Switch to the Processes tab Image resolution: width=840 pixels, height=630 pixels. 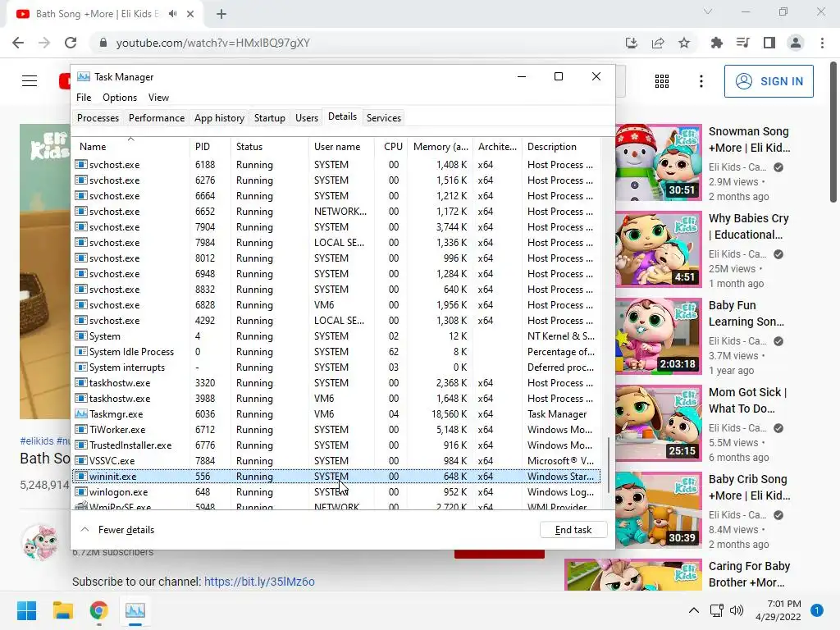(98, 118)
